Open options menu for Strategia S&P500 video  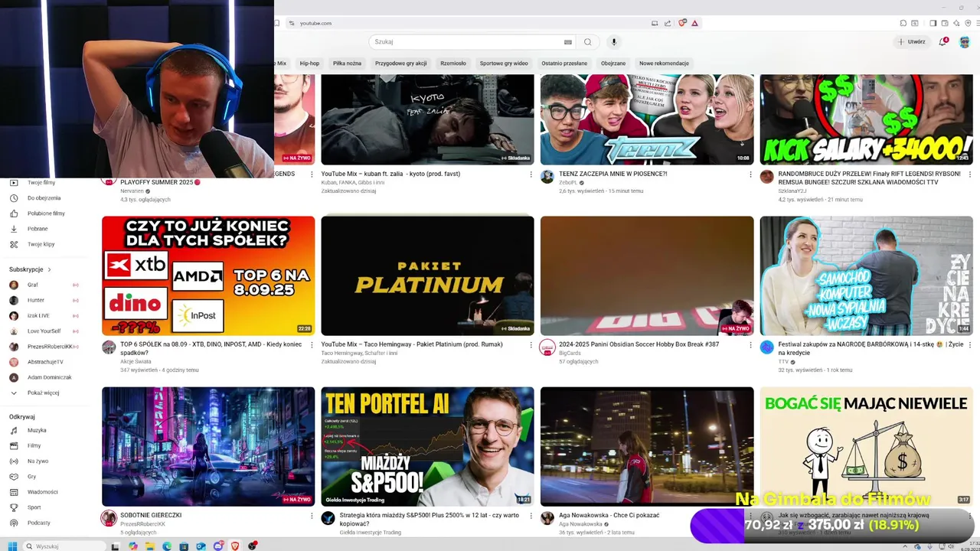point(531,516)
